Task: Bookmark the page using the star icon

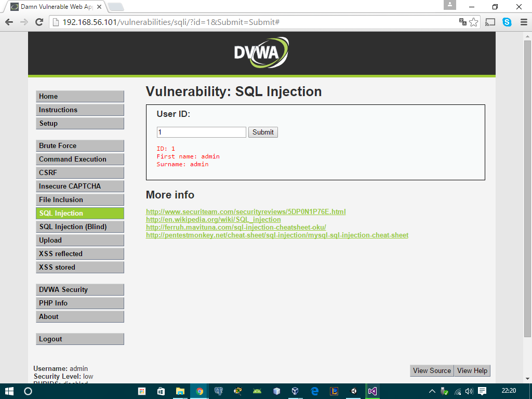Action: point(474,22)
